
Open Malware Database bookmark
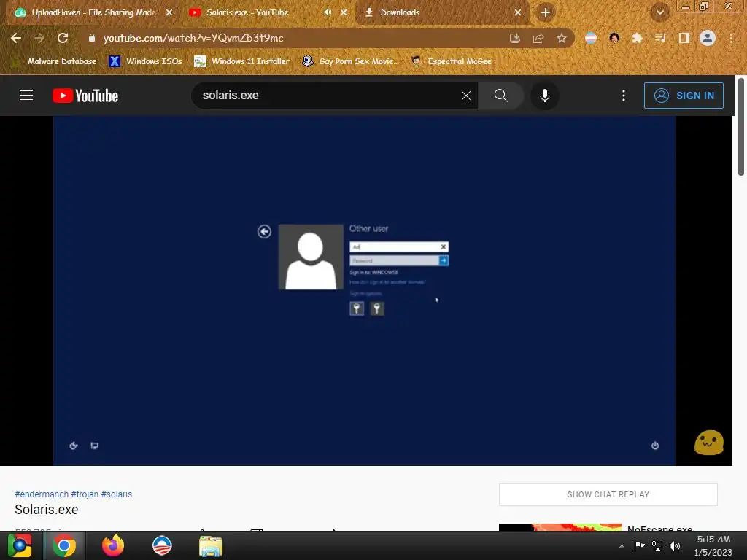coord(55,61)
